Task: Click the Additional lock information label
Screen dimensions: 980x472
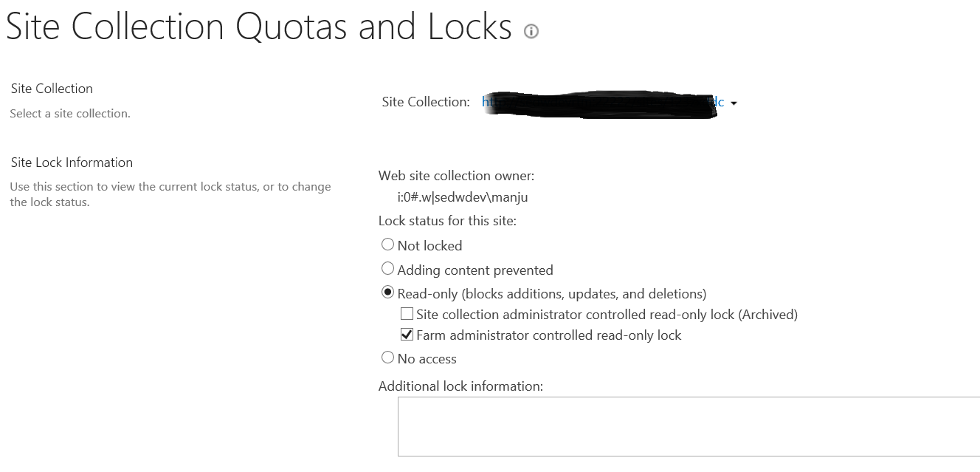Action: coord(460,386)
